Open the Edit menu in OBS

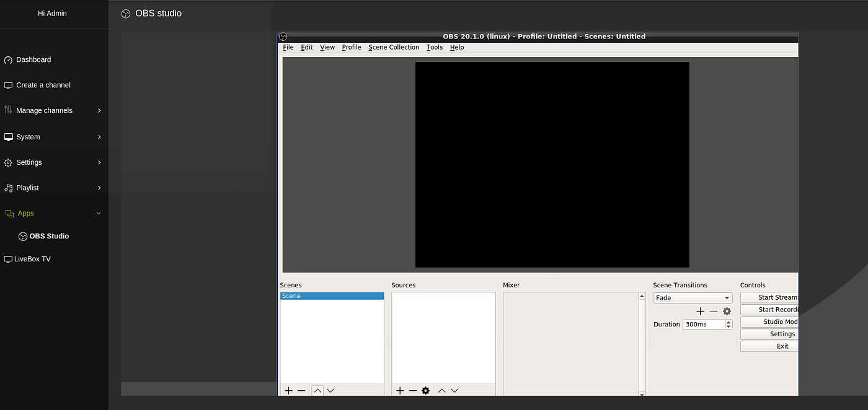click(x=307, y=47)
